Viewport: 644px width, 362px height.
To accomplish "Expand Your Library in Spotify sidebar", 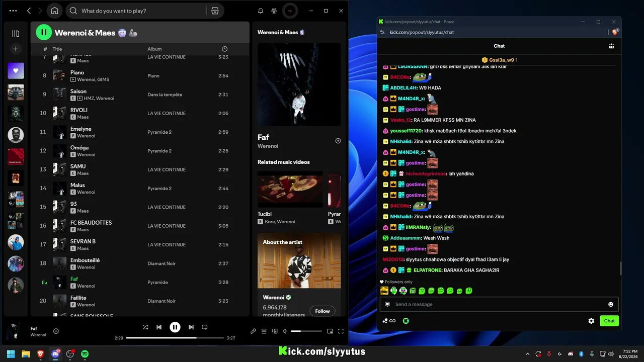I will point(16,34).
